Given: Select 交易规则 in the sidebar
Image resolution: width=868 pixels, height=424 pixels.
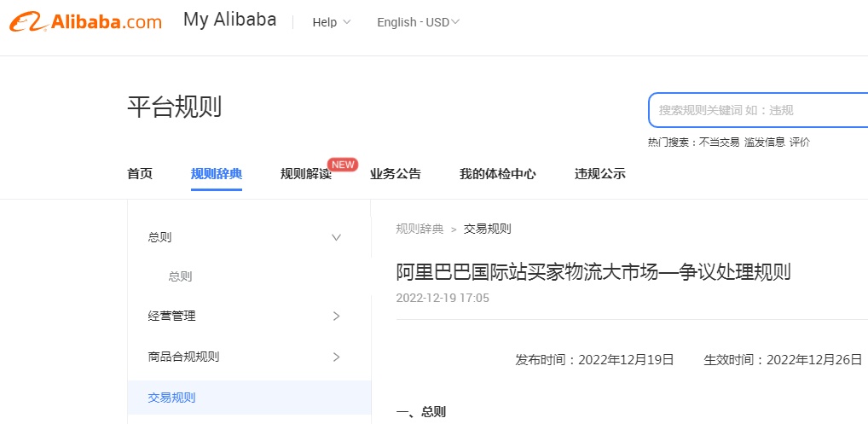Looking at the screenshot, I should 172,398.
